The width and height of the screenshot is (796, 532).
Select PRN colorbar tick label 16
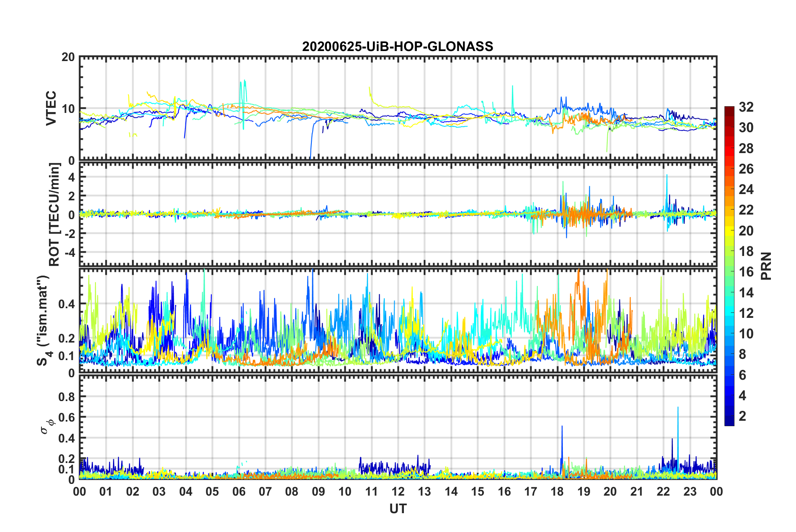click(746, 272)
